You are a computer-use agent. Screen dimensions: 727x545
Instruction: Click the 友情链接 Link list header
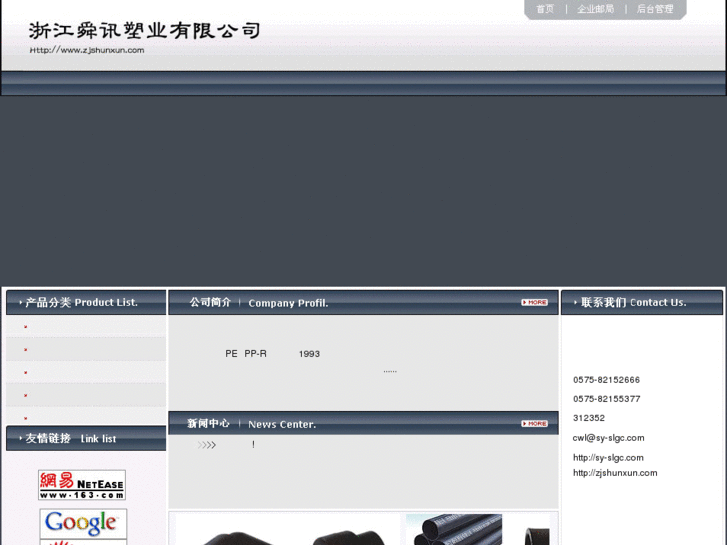pyautogui.click(x=86, y=438)
